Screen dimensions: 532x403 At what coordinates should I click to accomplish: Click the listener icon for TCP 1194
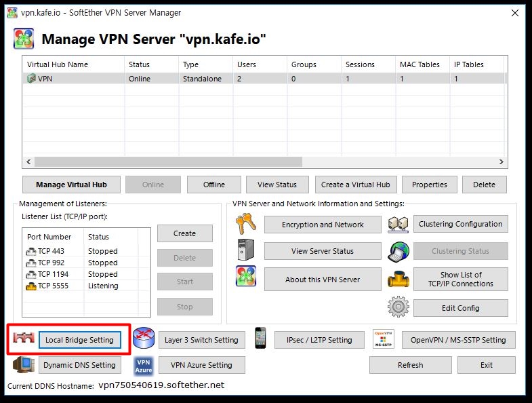point(31,275)
